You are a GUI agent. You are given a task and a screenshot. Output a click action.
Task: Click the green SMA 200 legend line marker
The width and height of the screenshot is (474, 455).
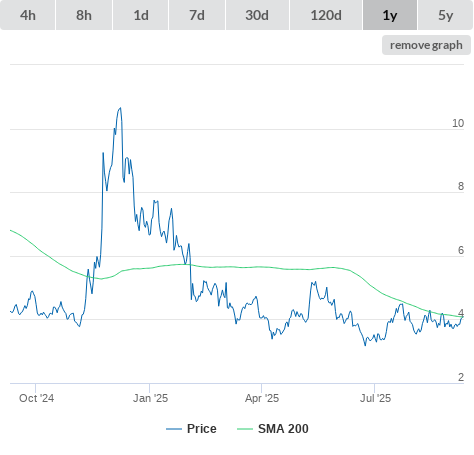coord(245,429)
